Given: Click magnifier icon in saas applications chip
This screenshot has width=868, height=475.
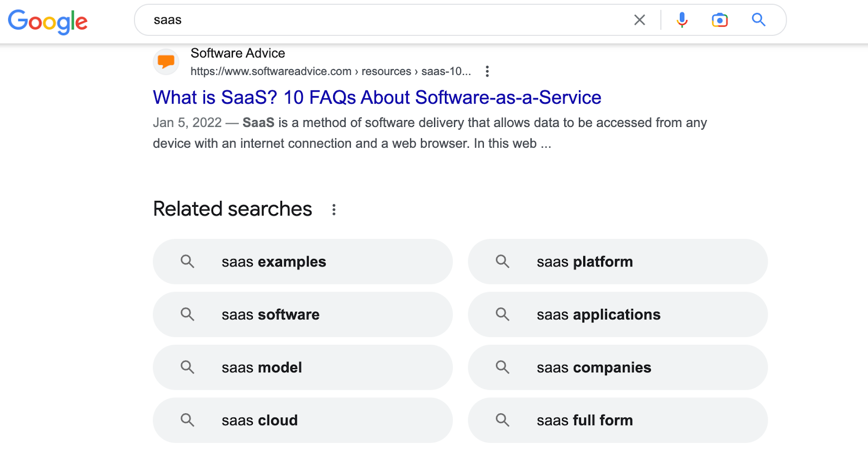Looking at the screenshot, I should 502,314.
